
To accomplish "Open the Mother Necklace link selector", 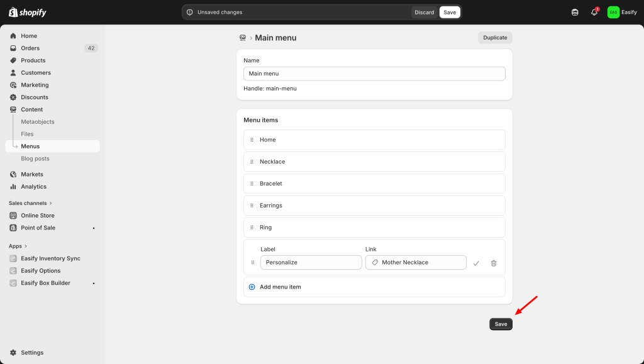I will point(416,263).
